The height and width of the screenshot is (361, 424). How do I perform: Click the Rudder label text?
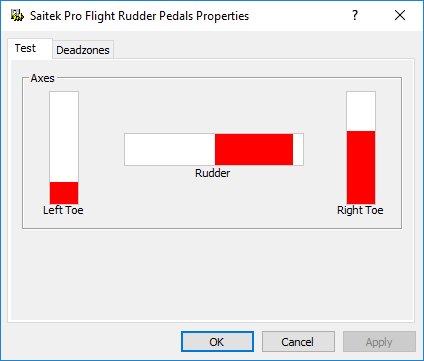click(213, 173)
